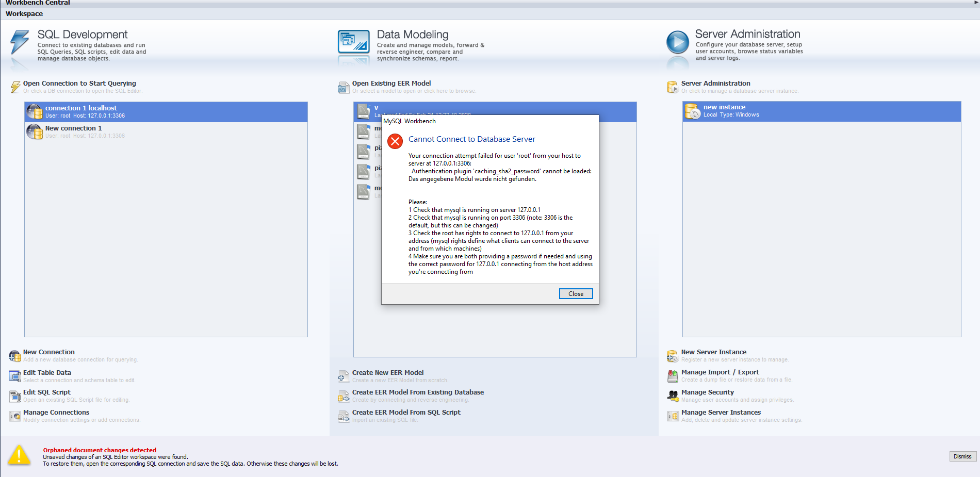Image resolution: width=980 pixels, height=477 pixels.
Task: Select the 'connection 1 localhost' list entry
Action: pyautogui.click(x=166, y=112)
